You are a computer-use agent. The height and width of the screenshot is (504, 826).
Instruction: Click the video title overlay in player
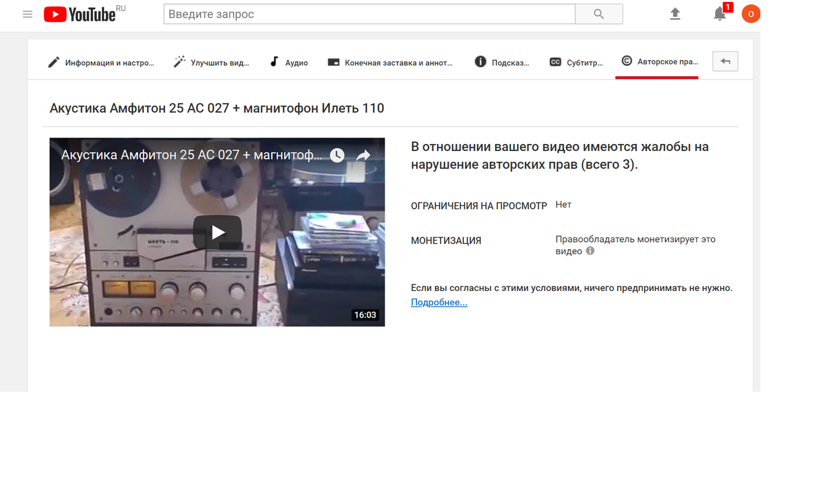[191, 155]
